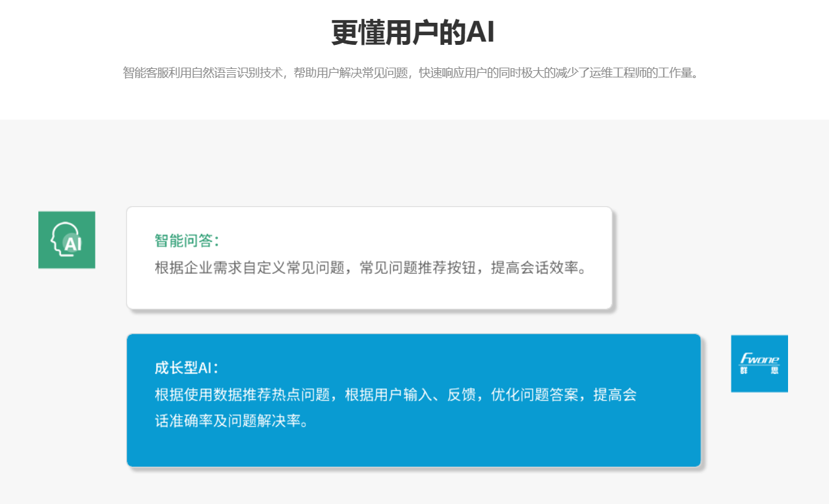Click the line 话准确率及问题解决率。
The width and height of the screenshot is (829, 504).
231,421
